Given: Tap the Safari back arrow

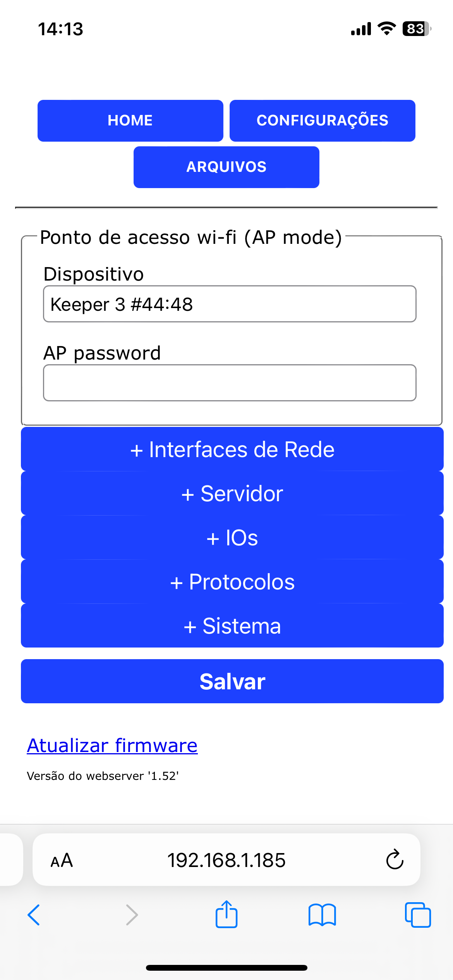Looking at the screenshot, I should [34, 915].
